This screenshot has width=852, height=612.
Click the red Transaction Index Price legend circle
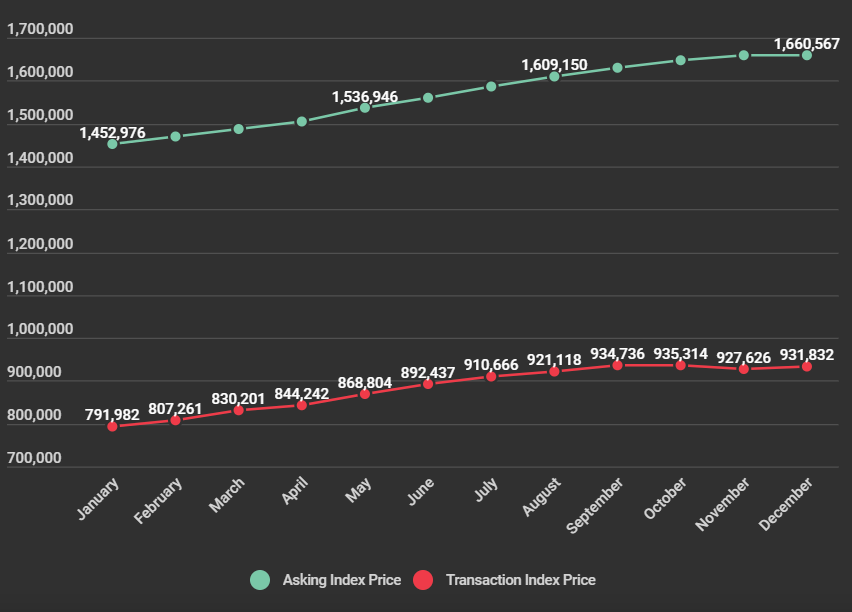424,580
